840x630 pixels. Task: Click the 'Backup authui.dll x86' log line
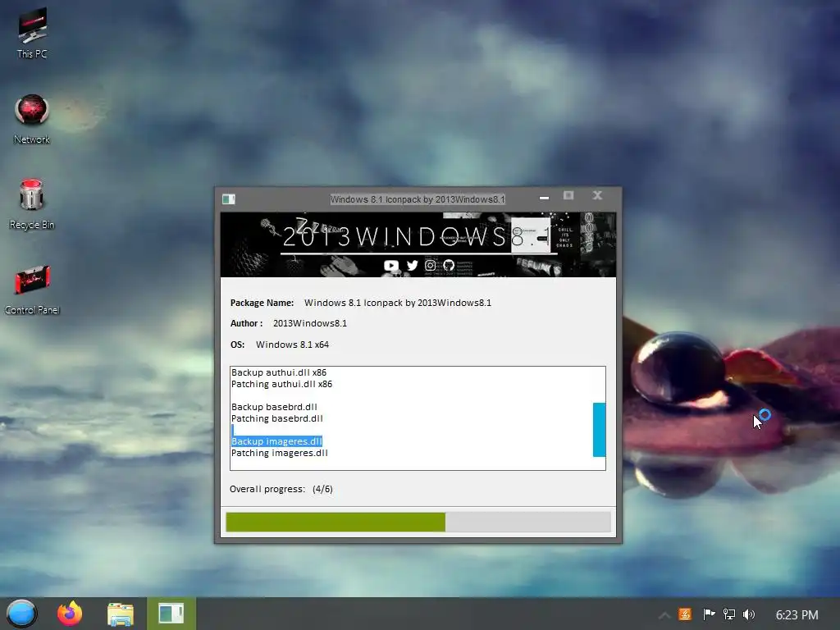coord(279,373)
